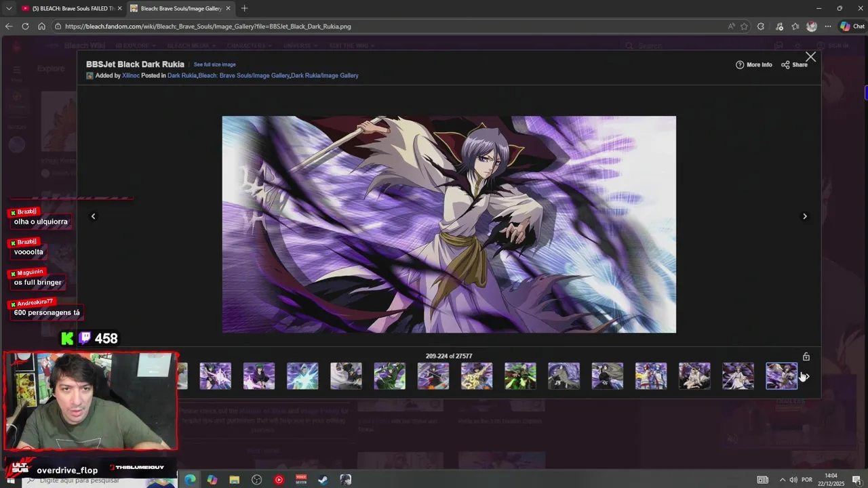Open the taskbar clock and date
Image resolution: width=868 pixels, height=488 pixels.
tap(831, 479)
